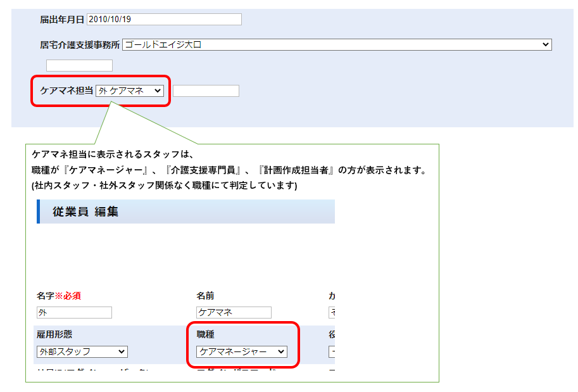Open the 雇用形態 dropdown showing 外部スタッフ
578x392 pixels.
click(82, 351)
